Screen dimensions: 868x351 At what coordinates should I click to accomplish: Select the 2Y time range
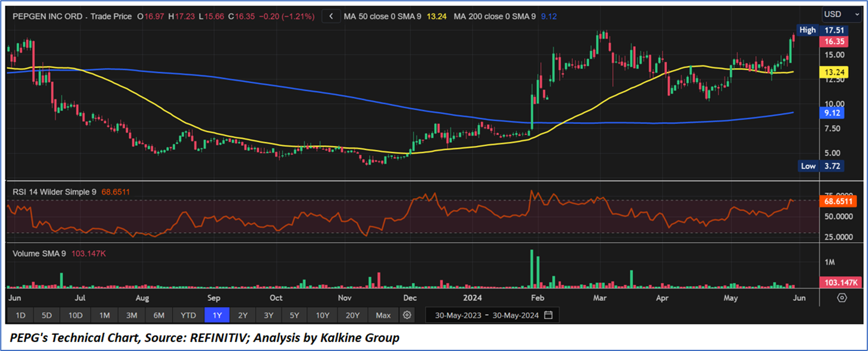click(x=243, y=315)
